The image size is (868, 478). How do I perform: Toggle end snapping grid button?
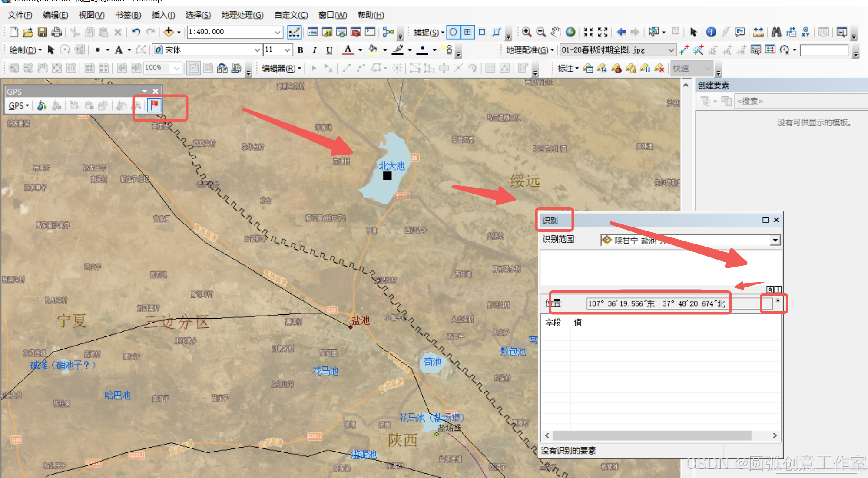tap(467, 32)
